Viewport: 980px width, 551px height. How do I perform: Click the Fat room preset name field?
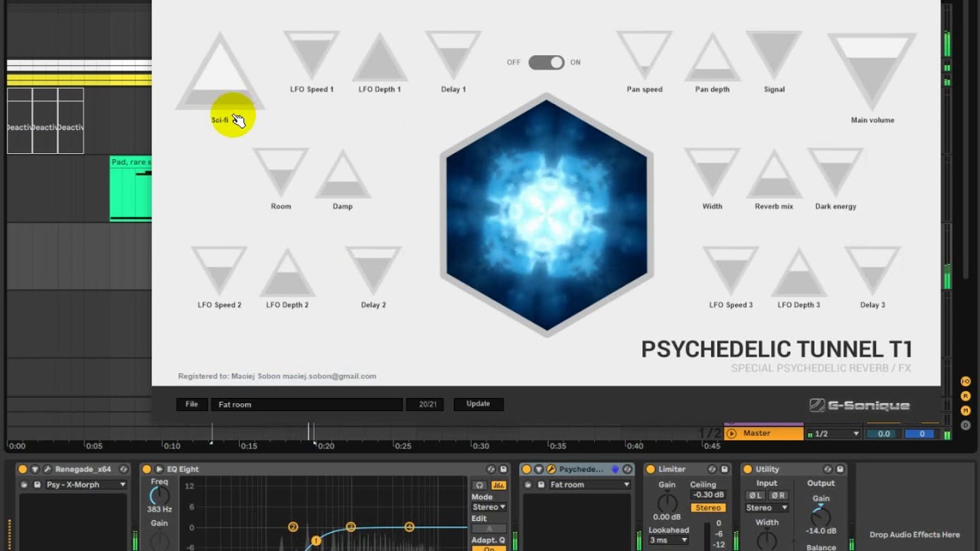tap(307, 404)
